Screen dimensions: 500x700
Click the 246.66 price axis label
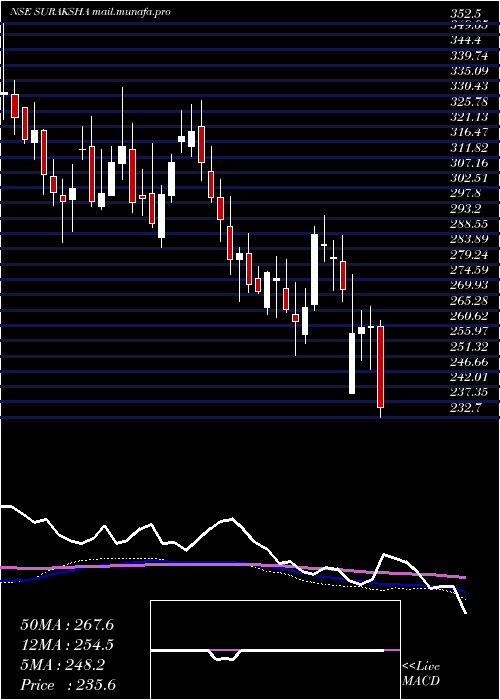[x=470, y=363]
